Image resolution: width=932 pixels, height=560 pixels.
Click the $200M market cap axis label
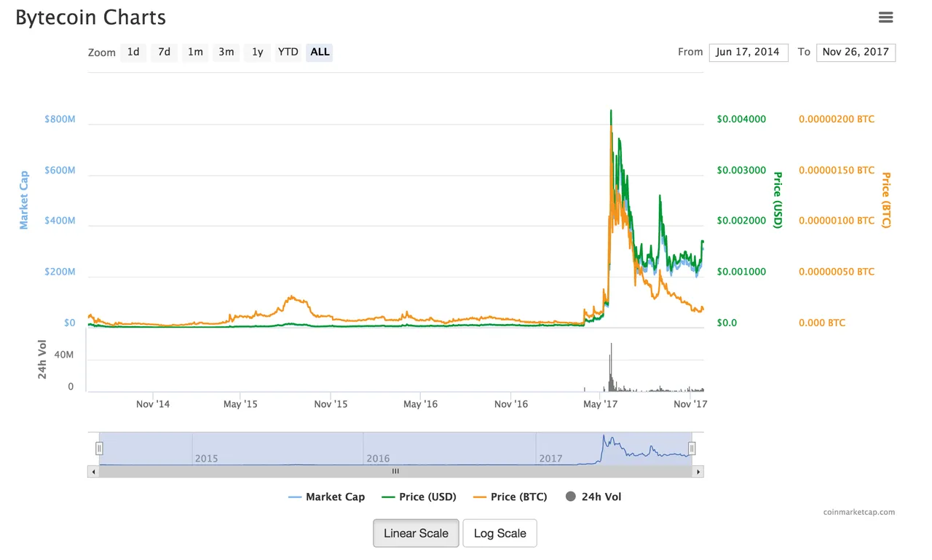(60, 272)
